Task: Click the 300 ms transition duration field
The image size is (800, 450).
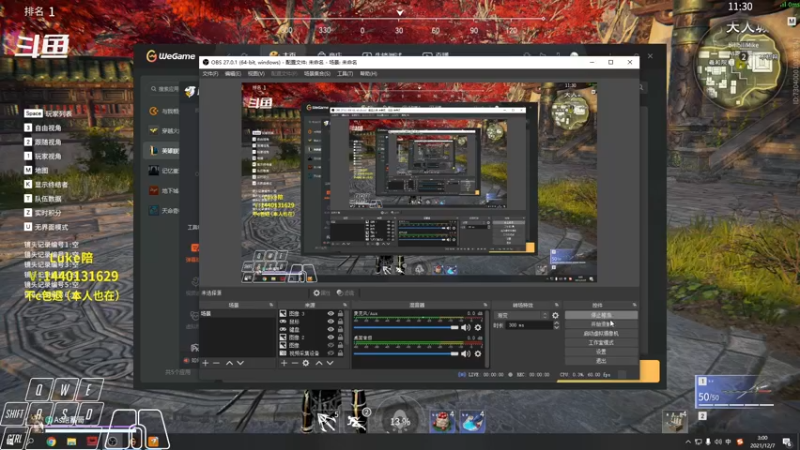Action: click(x=529, y=325)
